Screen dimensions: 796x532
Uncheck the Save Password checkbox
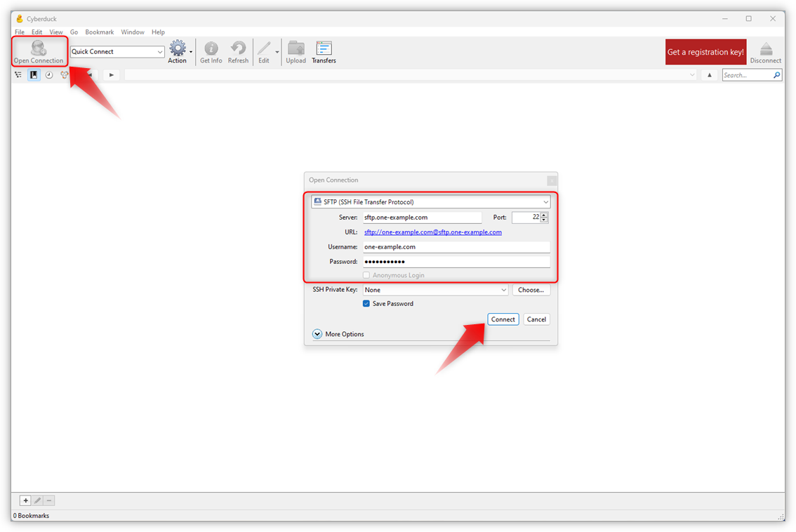coord(366,304)
